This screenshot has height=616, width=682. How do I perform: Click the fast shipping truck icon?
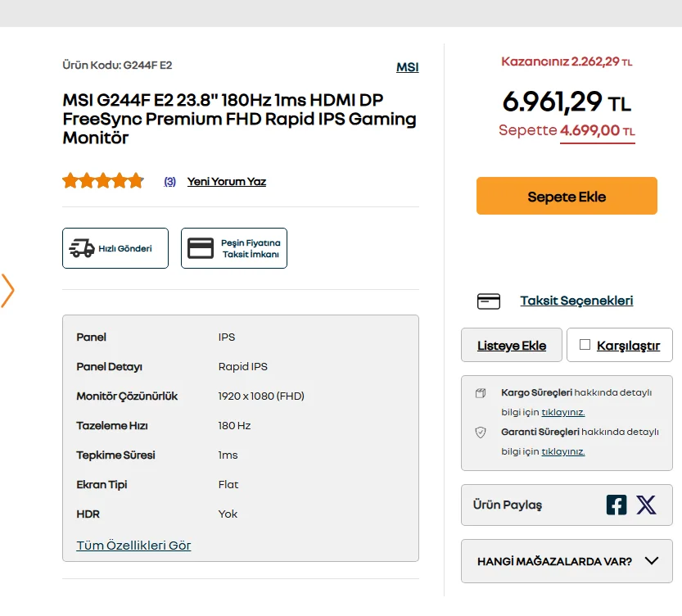(82, 248)
